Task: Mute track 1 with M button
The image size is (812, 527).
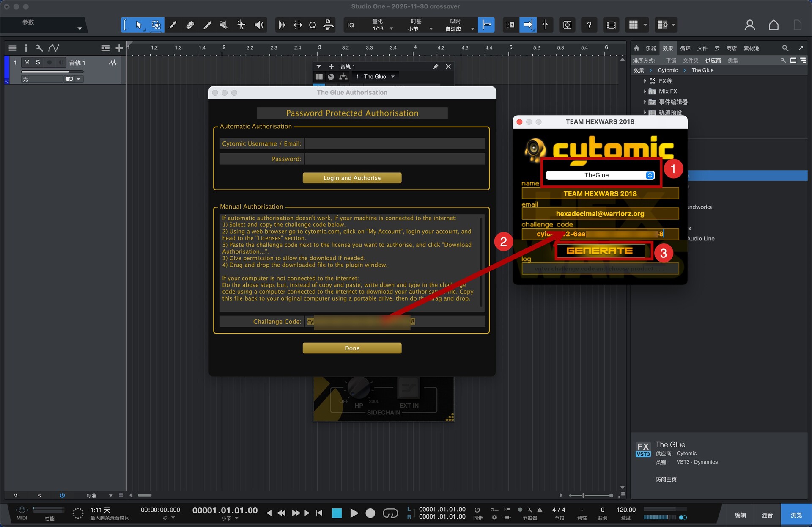Action: (27, 63)
